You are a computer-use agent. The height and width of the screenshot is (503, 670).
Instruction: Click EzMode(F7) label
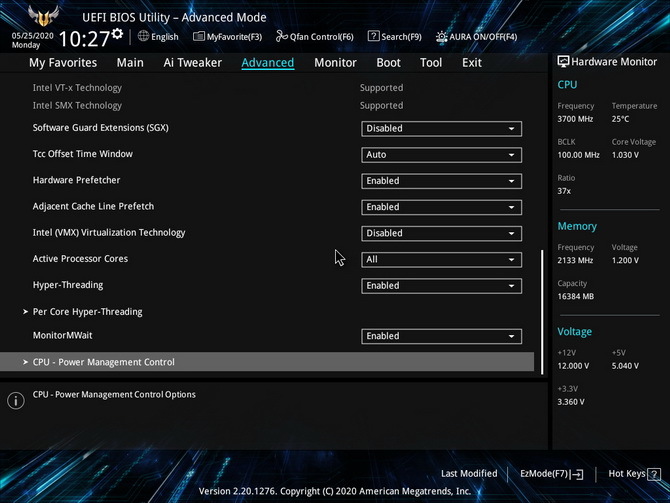(544, 474)
